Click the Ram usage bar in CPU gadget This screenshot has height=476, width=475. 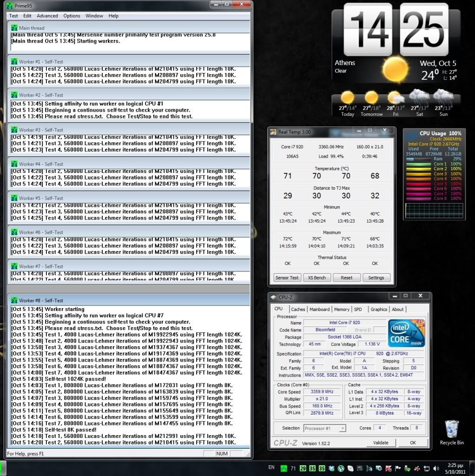pyautogui.click(x=419, y=159)
